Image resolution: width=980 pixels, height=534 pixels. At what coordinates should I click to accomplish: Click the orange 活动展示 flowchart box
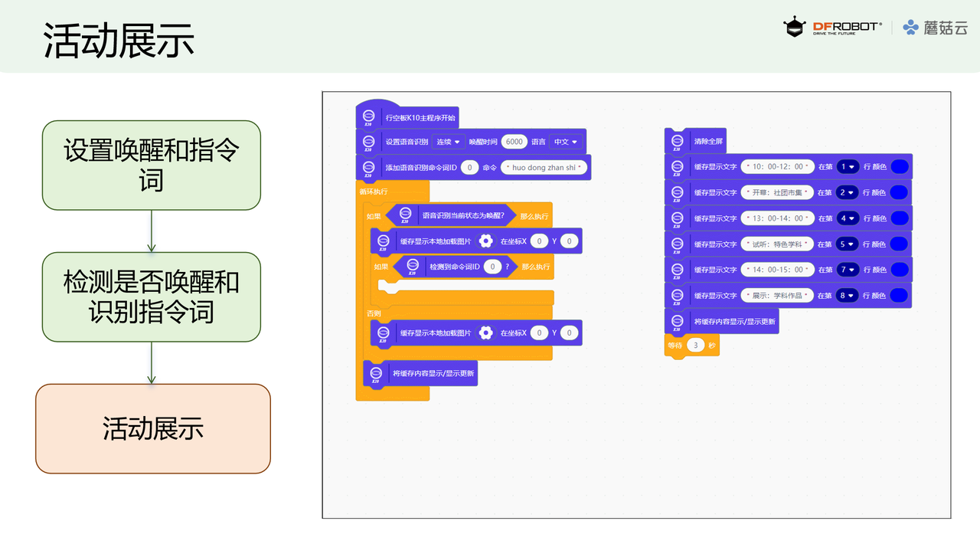[153, 428]
